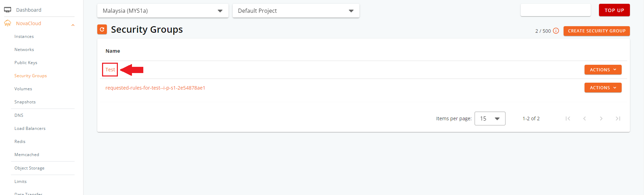Jump to the last page icon
The image size is (644, 195).
click(x=618, y=119)
